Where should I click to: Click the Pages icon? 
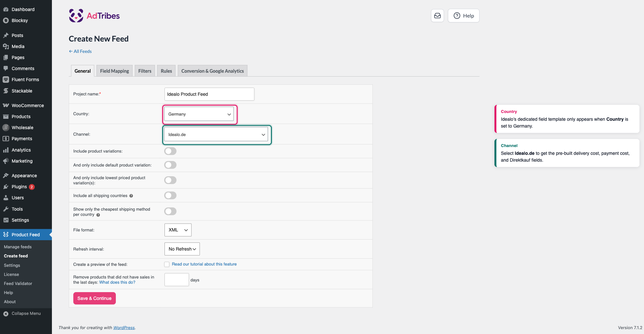pyautogui.click(x=6, y=57)
